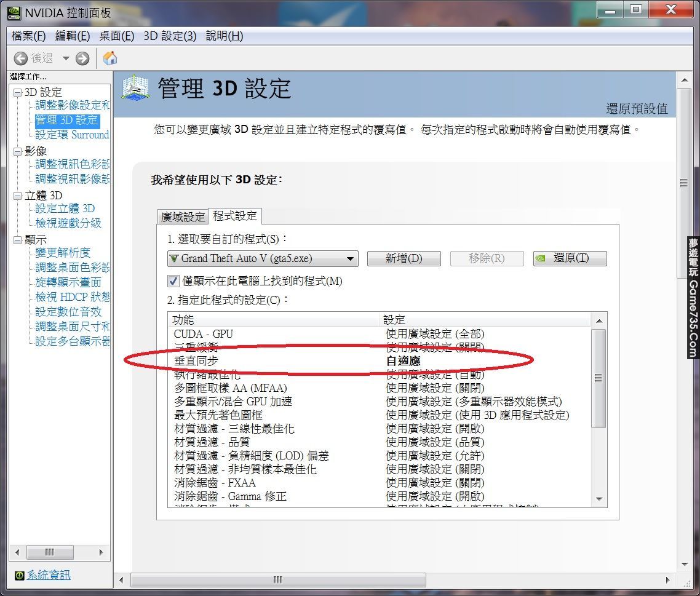Click the 還原預設值 link

[x=637, y=108]
